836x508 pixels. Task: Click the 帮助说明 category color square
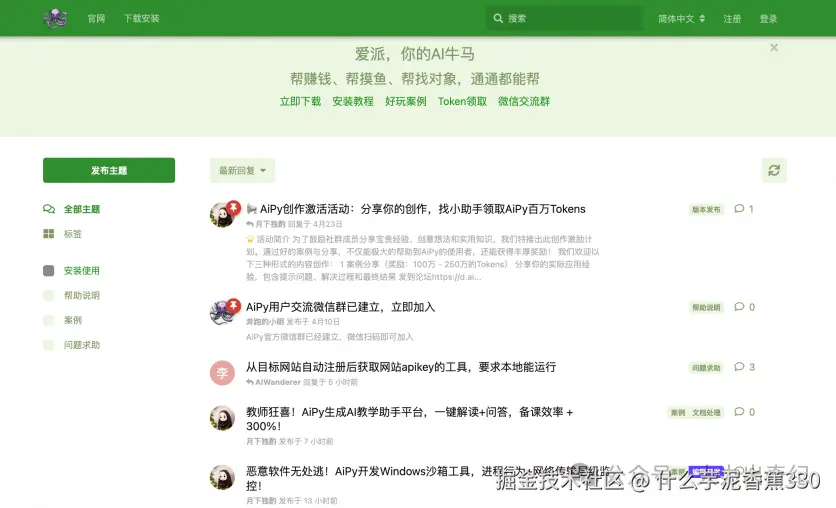[x=49, y=295]
